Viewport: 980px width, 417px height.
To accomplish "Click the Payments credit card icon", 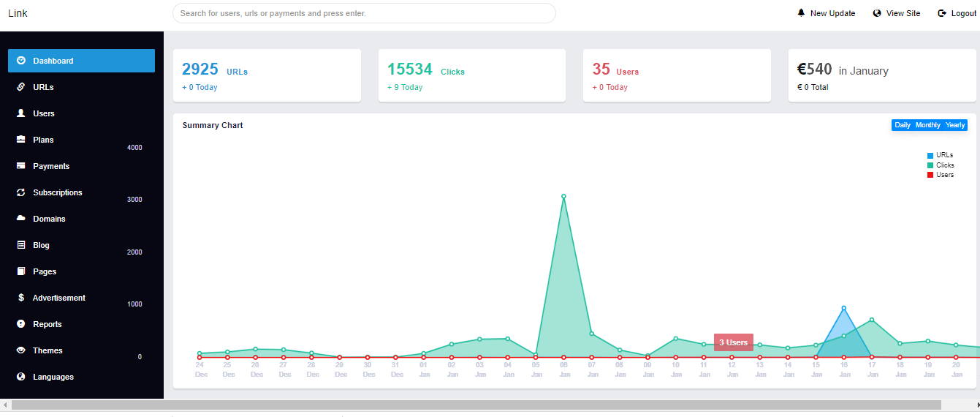I will click(x=21, y=166).
